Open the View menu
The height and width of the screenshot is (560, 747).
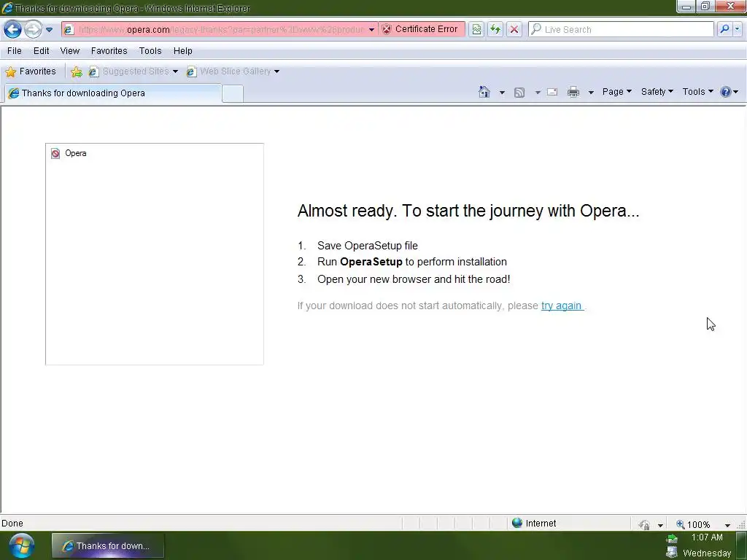click(69, 51)
